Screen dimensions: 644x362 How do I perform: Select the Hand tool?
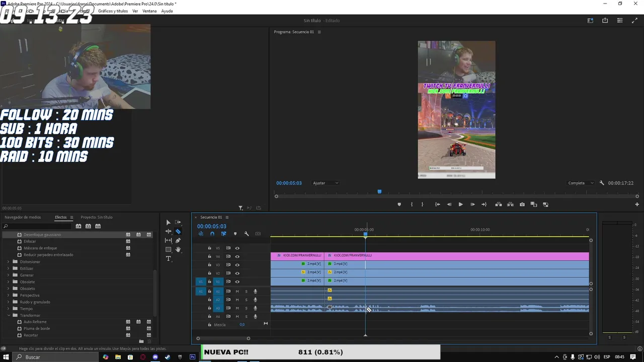[178, 249]
